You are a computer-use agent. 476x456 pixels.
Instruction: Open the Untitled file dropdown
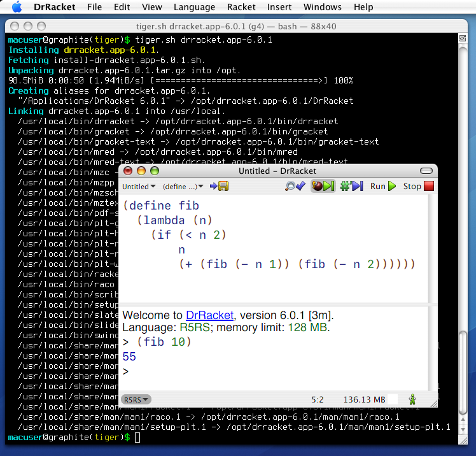coord(139,187)
